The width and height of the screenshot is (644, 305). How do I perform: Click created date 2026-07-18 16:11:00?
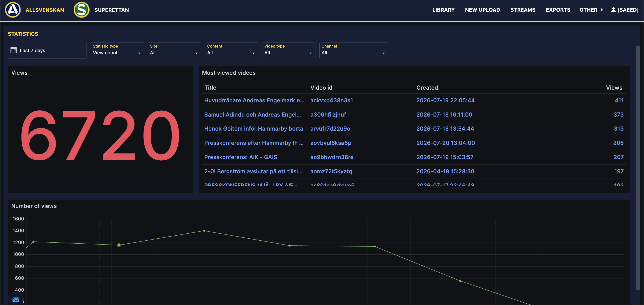[444, 115]
